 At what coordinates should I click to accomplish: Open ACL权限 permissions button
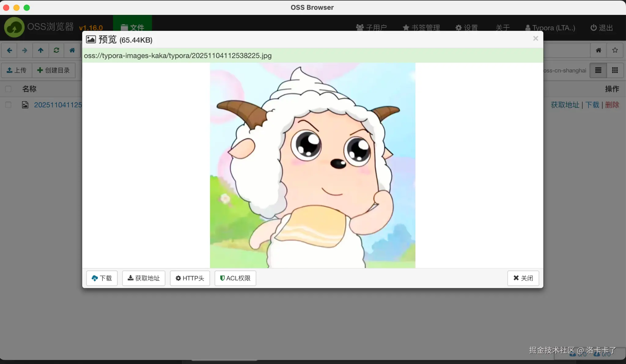235,278
